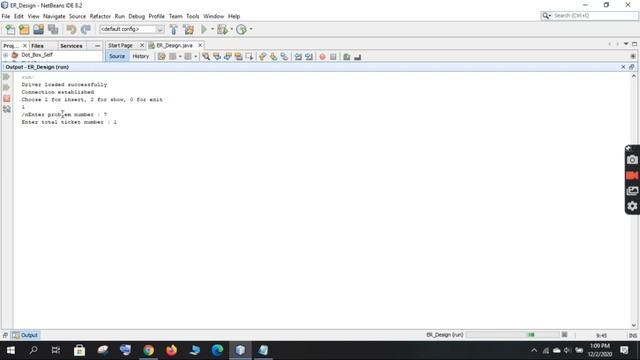Switch to the Services tab
640x360 pixels.
[71, 46]
